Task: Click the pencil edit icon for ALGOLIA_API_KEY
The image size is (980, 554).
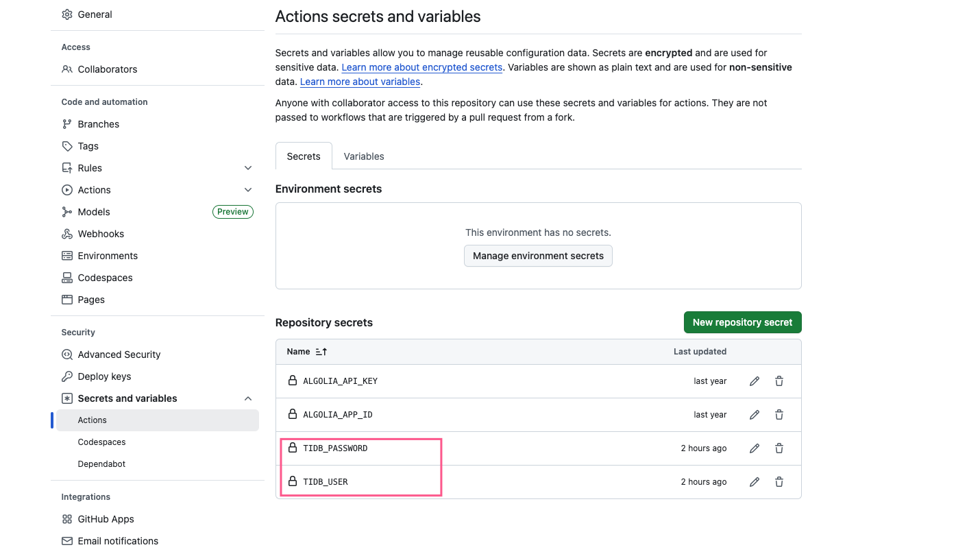Action: point(755,381)
